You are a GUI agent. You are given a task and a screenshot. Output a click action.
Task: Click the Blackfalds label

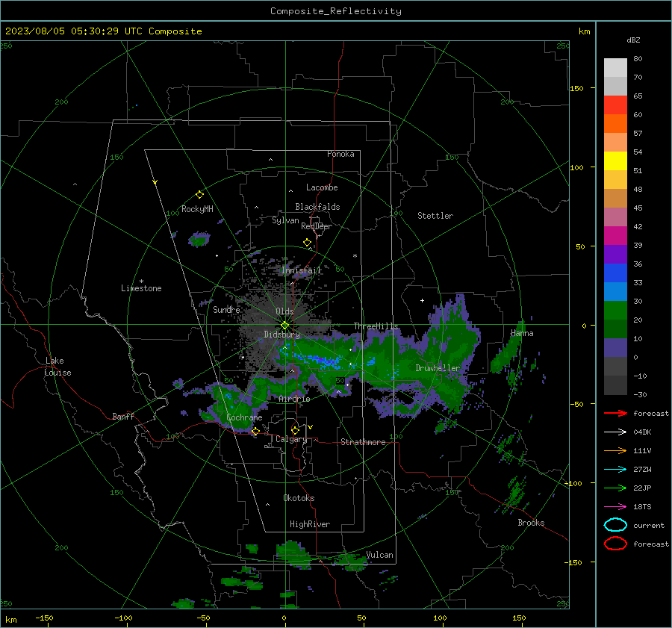click(317, 207)
